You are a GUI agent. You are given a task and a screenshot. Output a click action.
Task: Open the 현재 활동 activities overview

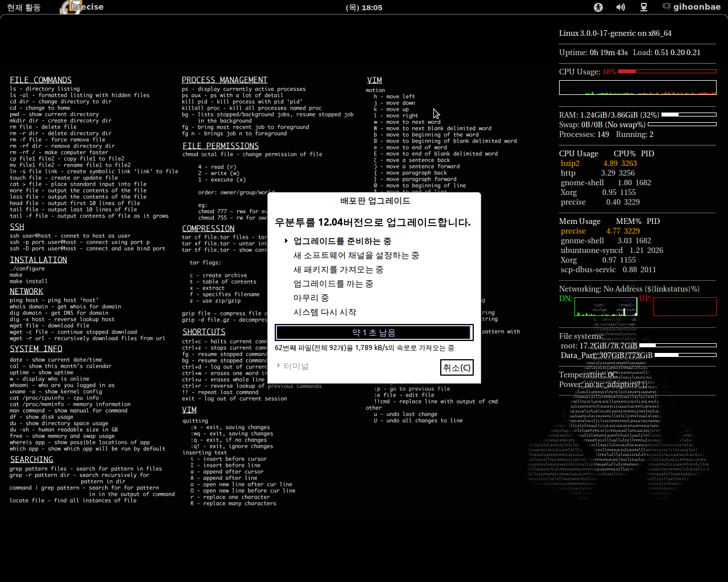point(24,7)
